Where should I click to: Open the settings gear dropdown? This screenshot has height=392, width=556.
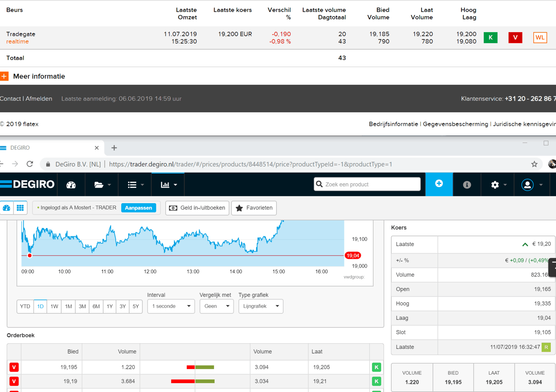[498, 185]
